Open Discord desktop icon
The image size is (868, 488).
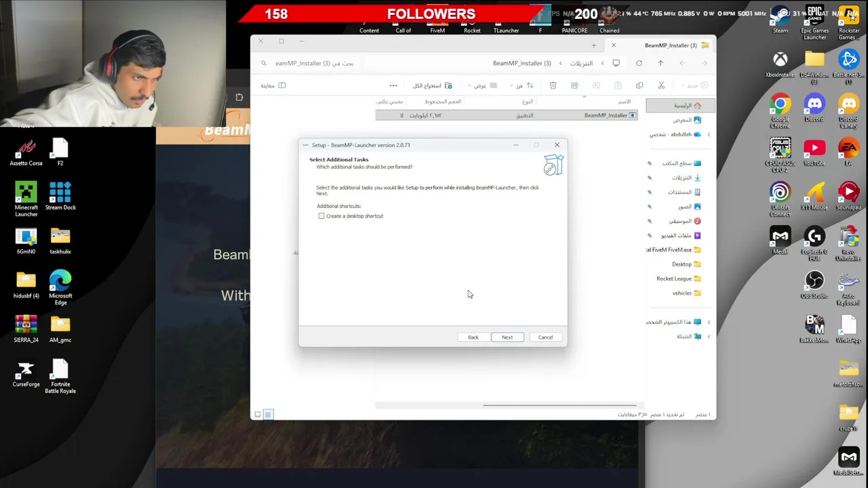[x=814, y=109]
